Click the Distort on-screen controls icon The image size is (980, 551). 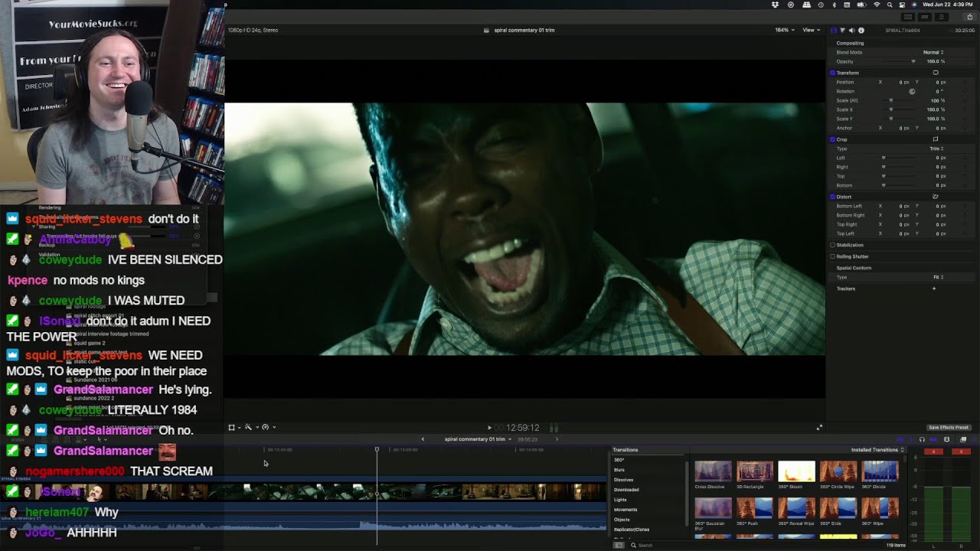[x=935, y=197]
